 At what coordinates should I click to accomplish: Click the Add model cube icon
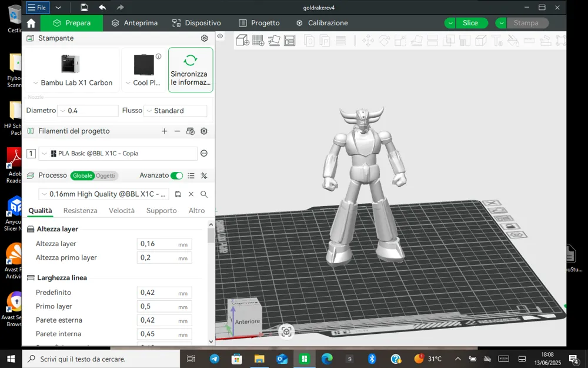(x=242, y=40)
